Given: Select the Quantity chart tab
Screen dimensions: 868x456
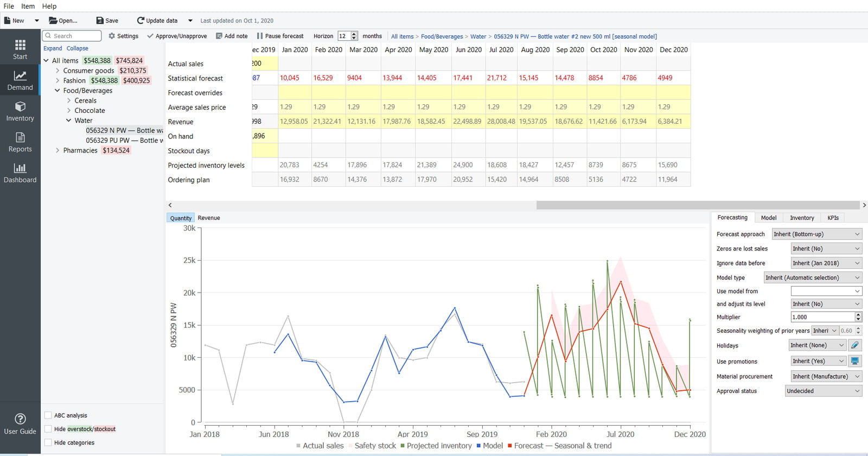Looking at the screenshot, I should click(x=181, y=218).
